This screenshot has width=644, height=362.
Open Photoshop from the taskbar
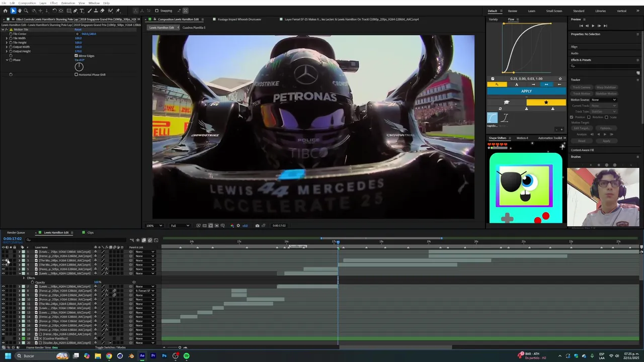coord(164,356)
